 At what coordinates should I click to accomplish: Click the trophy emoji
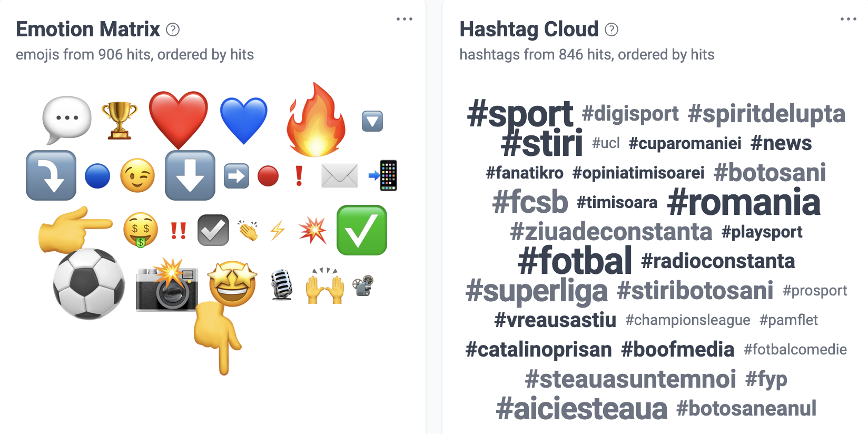119,121
